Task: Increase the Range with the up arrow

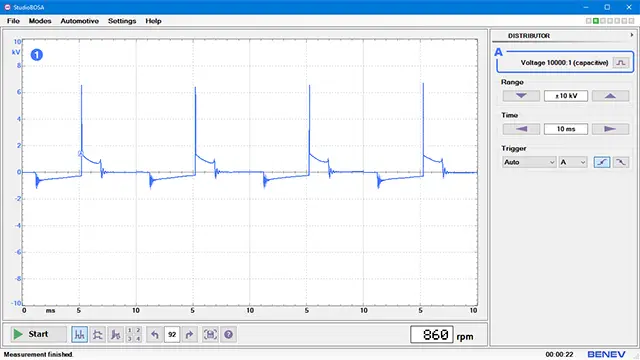Action: [610, 96]
